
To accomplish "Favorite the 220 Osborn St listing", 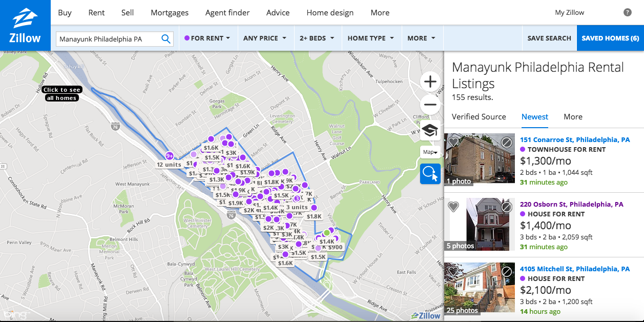I will tap(453, 207).
